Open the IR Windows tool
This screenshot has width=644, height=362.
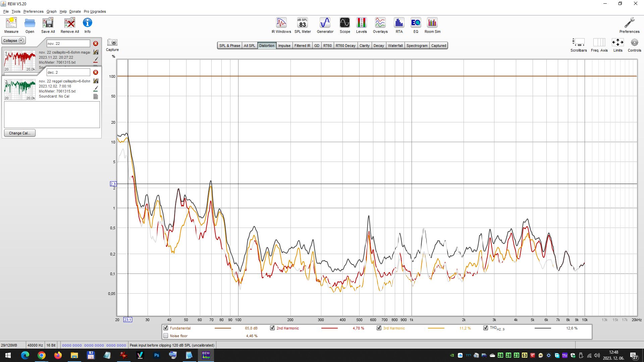tap(281, 25)
